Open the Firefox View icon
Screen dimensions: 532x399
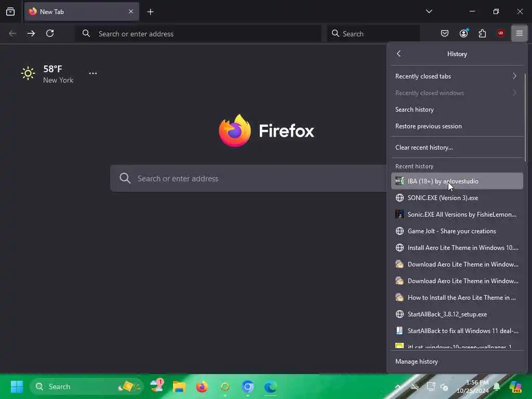pos(10,12)
